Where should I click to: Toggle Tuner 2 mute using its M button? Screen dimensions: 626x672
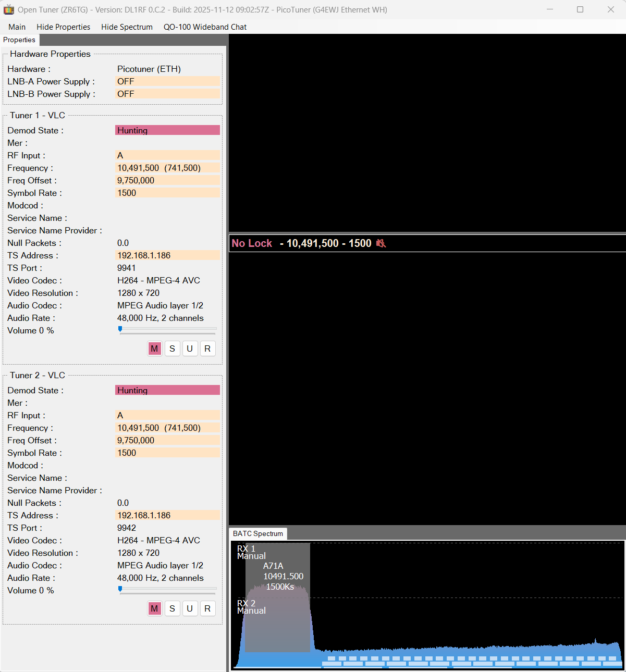(x=154, y=608)
